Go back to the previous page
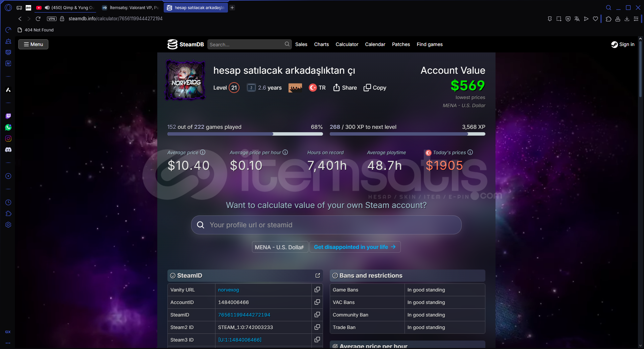This screenshot has width=644, height=349. click(20, 19)
